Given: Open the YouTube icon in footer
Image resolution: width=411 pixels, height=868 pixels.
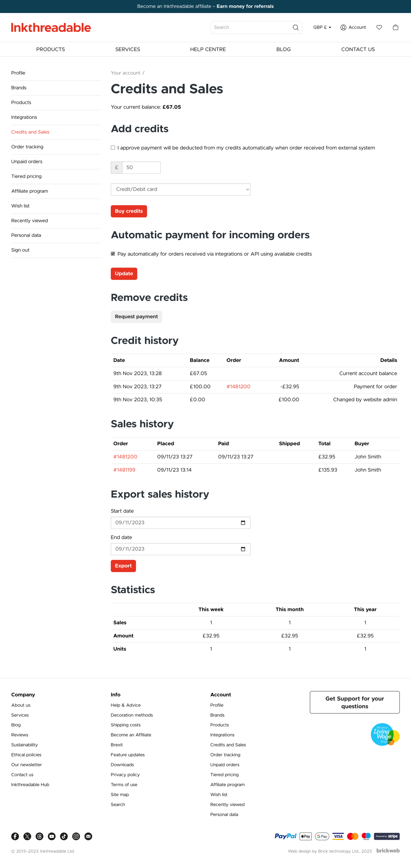Looking at the screenshot, I should 52,836.
